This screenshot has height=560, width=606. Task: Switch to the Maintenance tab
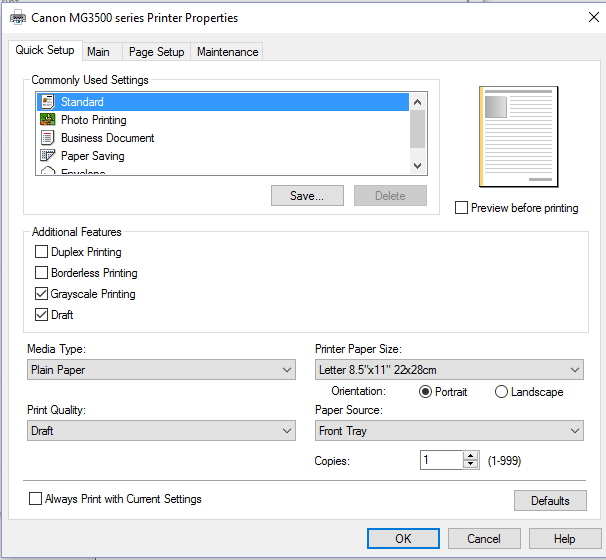pyautogui.click(x=228, y=52)
